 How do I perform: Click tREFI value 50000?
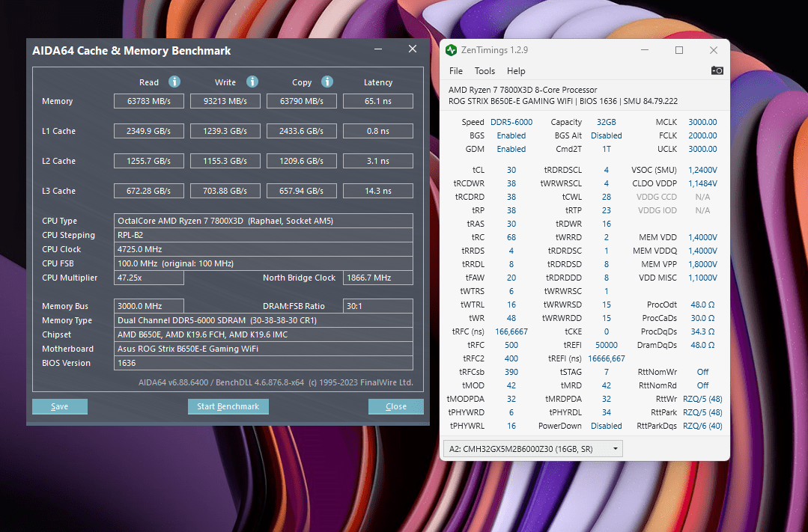[x=607, y=345]
